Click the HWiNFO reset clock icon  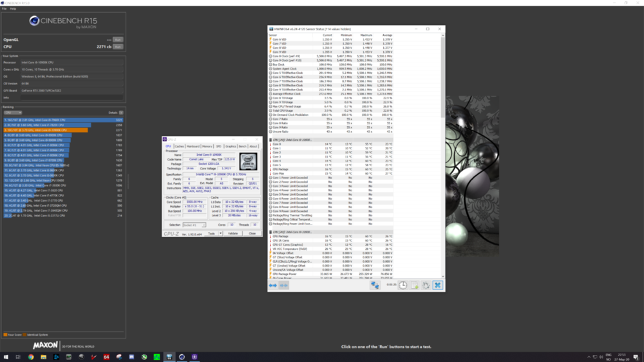(403, 285)
